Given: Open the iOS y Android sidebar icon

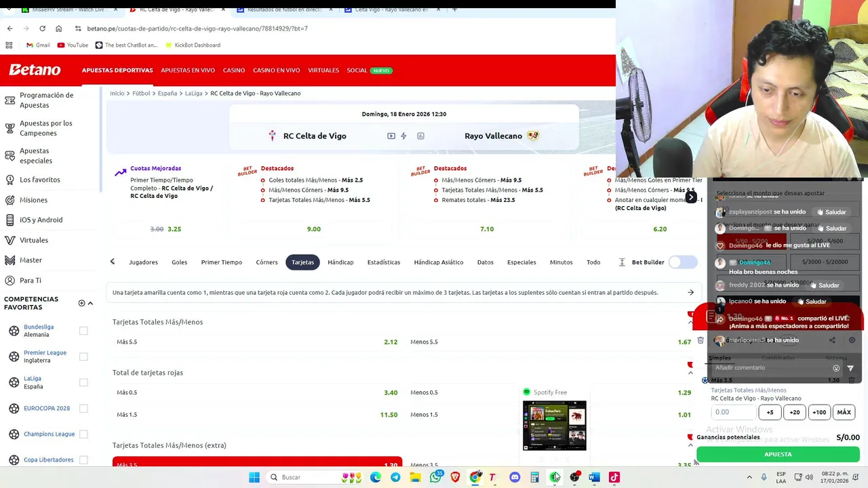Looking at the screenshot, I should click(x=9, y=220).
